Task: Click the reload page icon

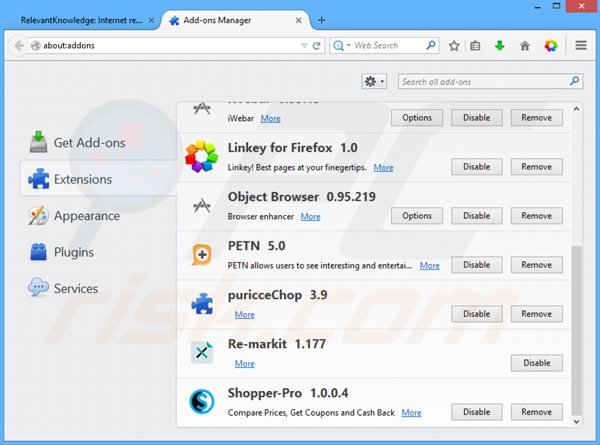Action: coord(319,46)
